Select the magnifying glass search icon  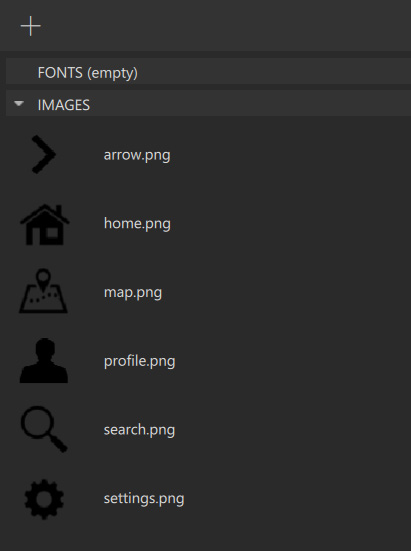coord(44,429)
